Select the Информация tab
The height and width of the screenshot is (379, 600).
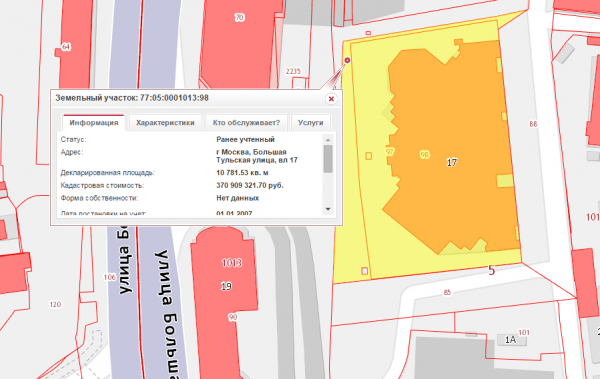click(x=94, y=123)
